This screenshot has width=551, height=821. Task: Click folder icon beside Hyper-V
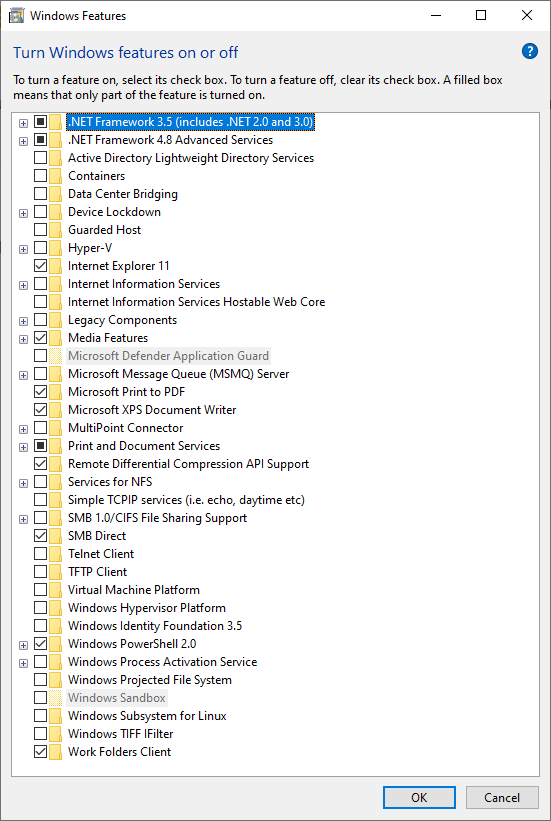[56, 248]
